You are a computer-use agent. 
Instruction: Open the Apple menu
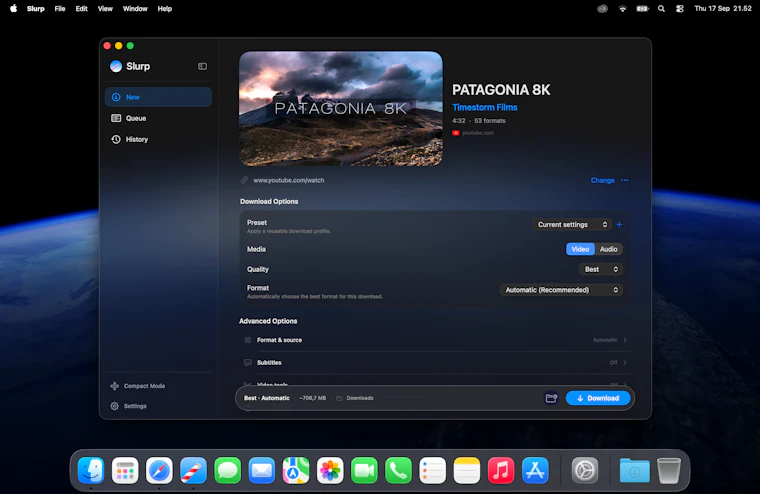point(13,9)
